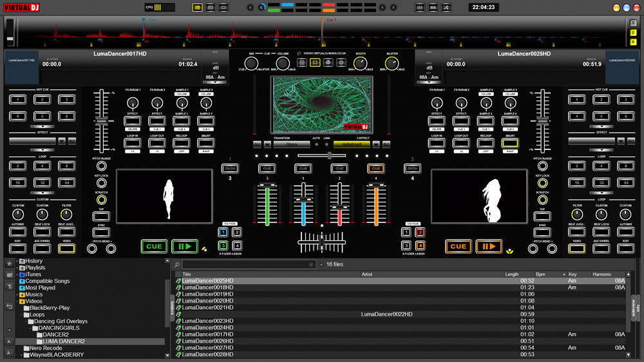Toggle left deck Key Lock ring button
Image resolution: width=644 pixels, height=362 pixels.
click(x=101, y=183)
